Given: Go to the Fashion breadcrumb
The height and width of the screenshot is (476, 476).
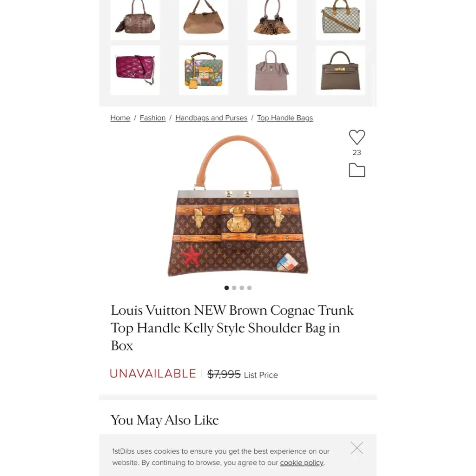Looking at the screenshot, I should [x=152, y=118].
